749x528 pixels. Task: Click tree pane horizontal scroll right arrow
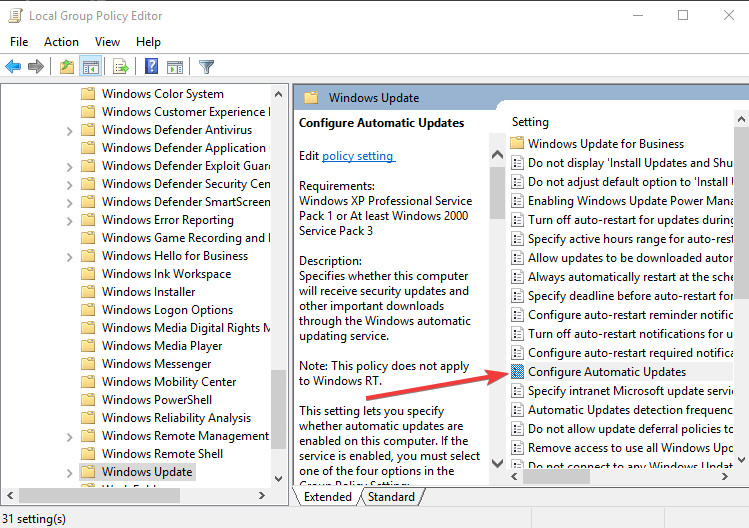tap(262, 496)
